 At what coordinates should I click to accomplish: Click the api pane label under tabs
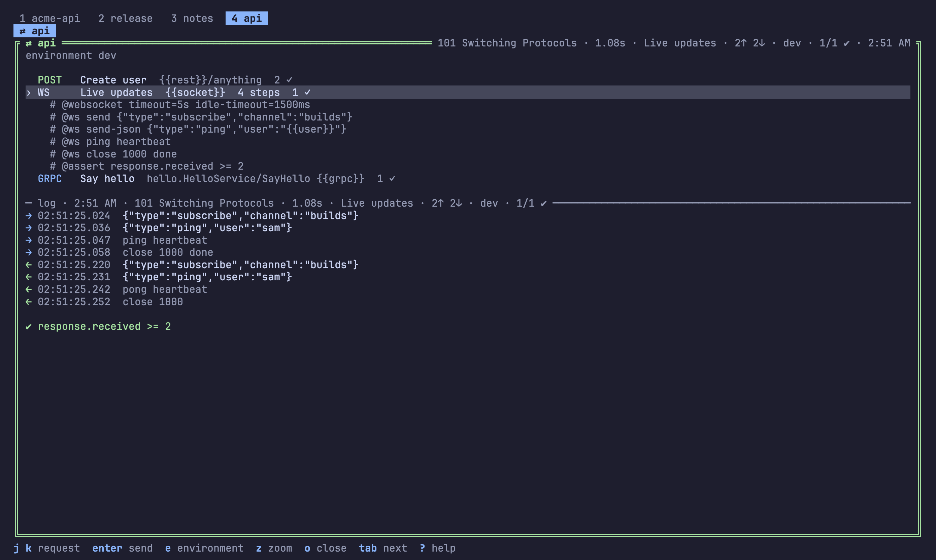coord(35,31)
